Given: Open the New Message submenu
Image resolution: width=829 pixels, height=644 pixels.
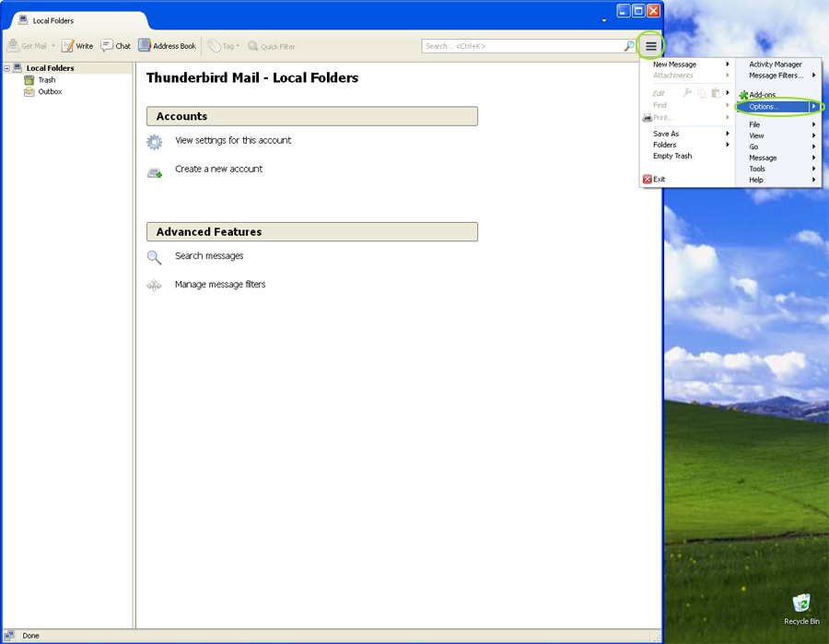Looking at the screenshot, I should 687,64.
